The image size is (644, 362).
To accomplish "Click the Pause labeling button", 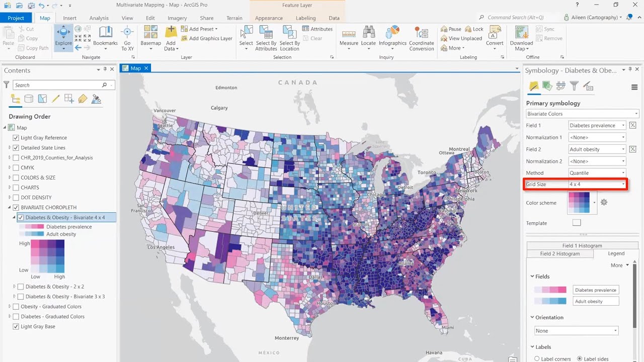I will pyautogui.click(x=451, y=29).
